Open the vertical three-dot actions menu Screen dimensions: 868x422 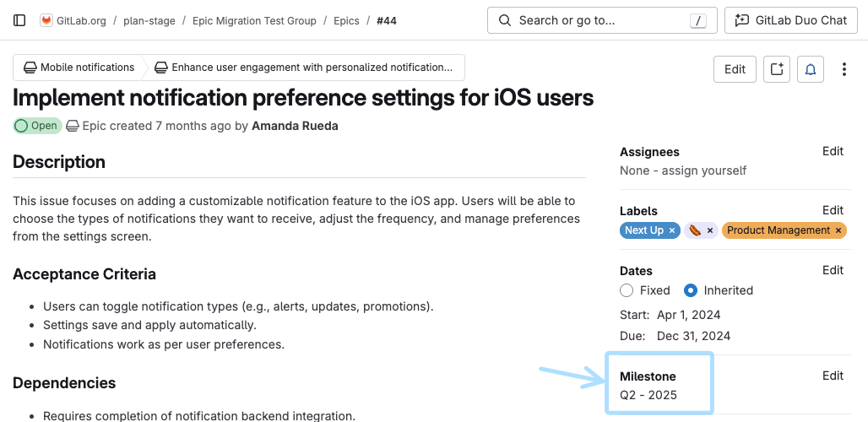844,69
